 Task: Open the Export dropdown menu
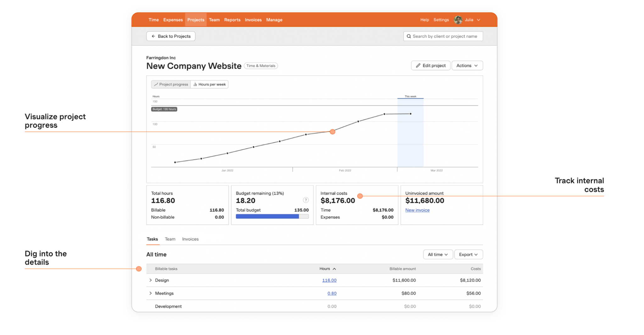pyautogui.click(x=468, y=254)
